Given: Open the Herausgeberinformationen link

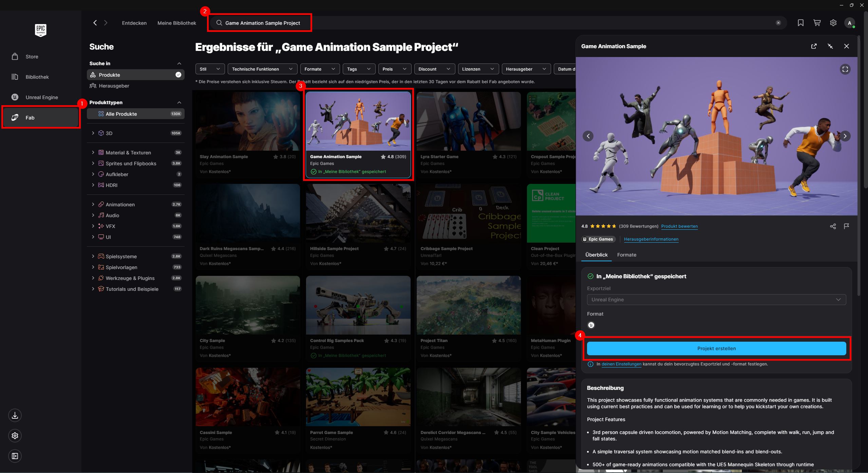Looking at the screenshot, I should [651, 239].
